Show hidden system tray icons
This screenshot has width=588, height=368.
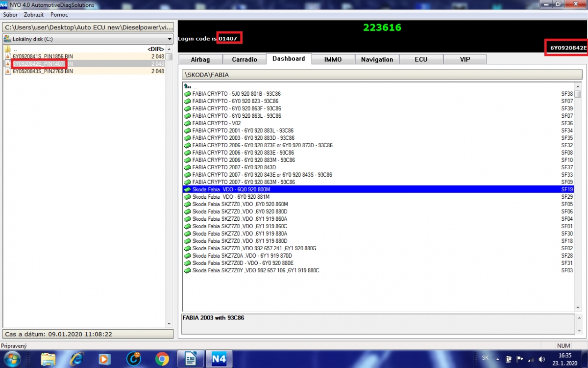pos(498,359)
